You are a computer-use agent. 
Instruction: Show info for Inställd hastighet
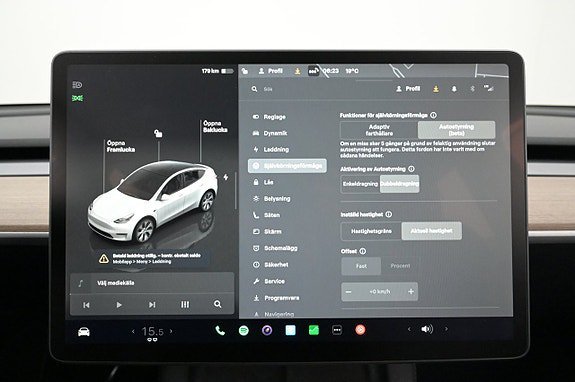point(389,214)
